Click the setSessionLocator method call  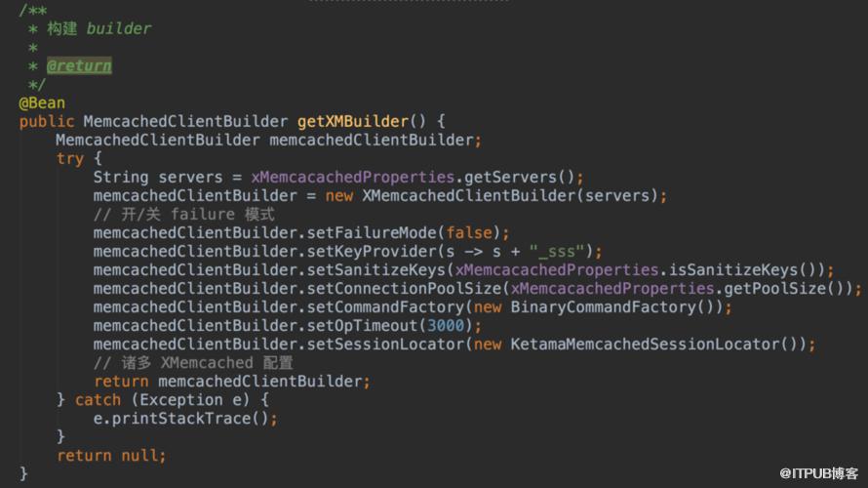click(385, 344)
